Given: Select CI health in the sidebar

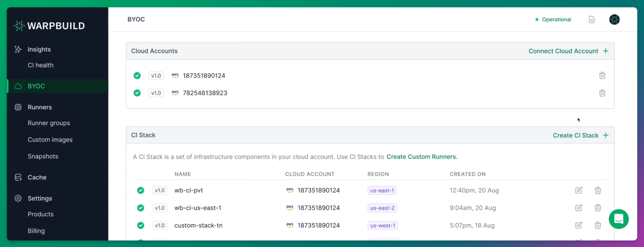Looking at the screenshot, I should click(41, 65).
